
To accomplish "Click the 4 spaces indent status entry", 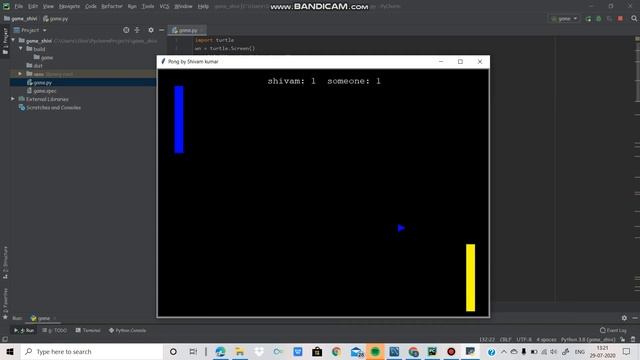I will click(x=546, y=340).
